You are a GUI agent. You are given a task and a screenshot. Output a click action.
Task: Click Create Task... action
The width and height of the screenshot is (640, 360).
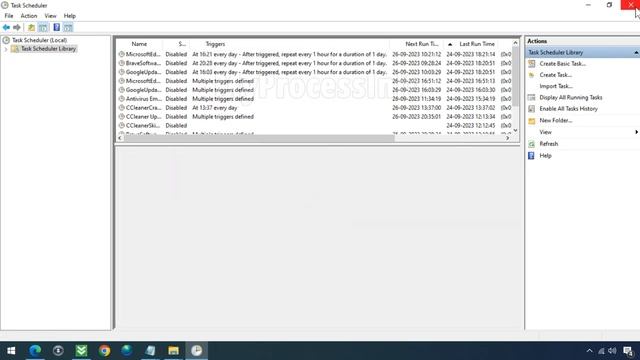click(556, 75)
